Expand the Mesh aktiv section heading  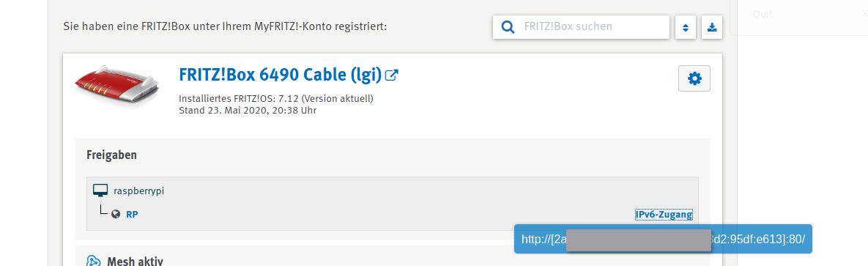(x=135, y=262)
